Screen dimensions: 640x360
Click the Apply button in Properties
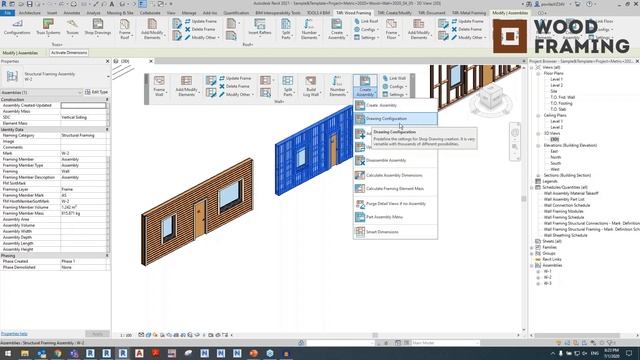point(97,334)
